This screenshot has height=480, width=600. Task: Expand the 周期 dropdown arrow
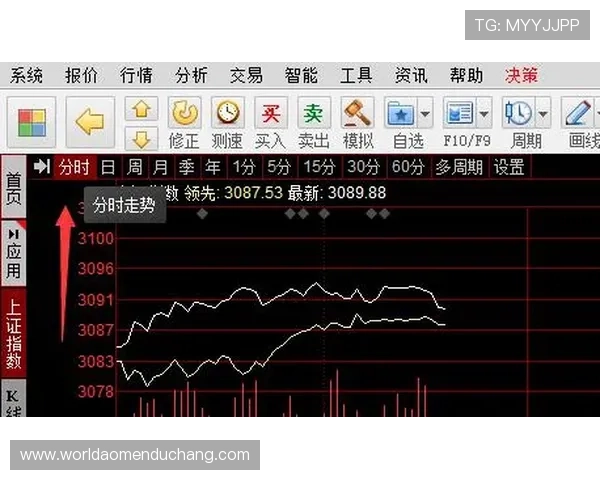coord(543,113)
